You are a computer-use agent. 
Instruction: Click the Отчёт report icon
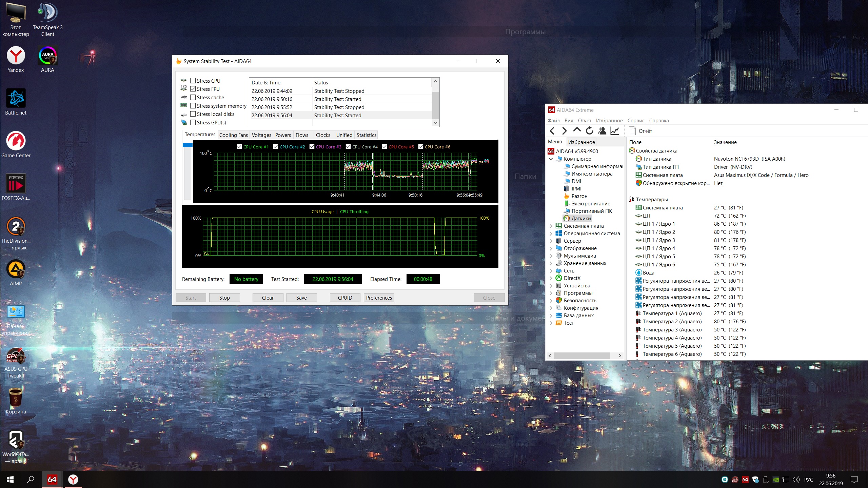(632, 131)
